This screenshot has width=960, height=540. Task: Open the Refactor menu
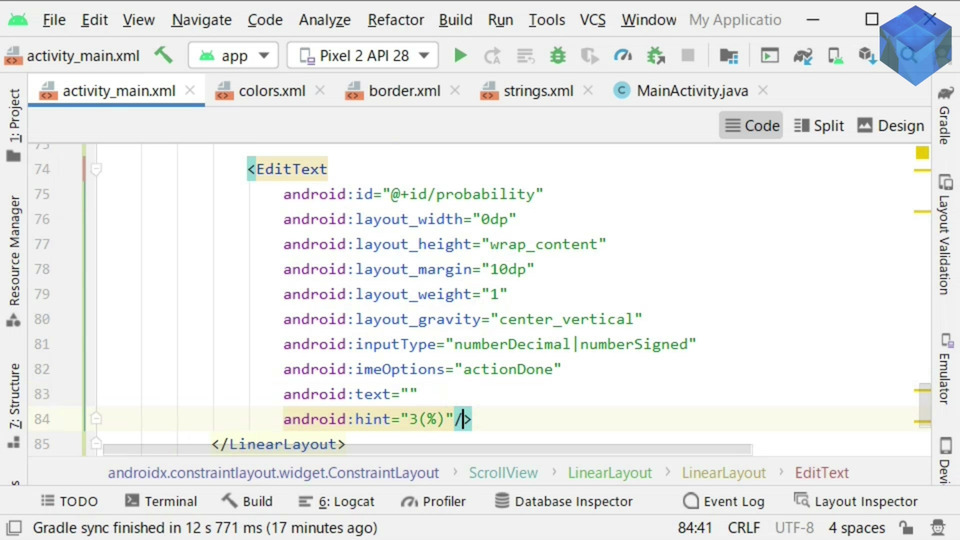pyautogui.click(x=396, y=20)
